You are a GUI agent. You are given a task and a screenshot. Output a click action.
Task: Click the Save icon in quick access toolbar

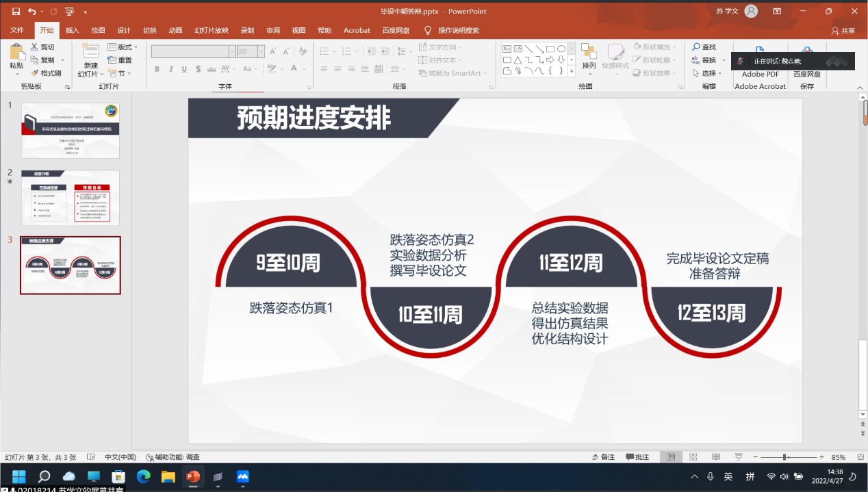pos(16,12)
